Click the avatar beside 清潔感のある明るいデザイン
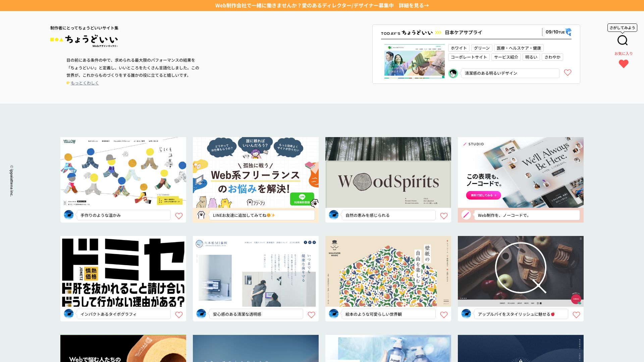The width and height of the screenshot is (644, 362). (453, 73)
